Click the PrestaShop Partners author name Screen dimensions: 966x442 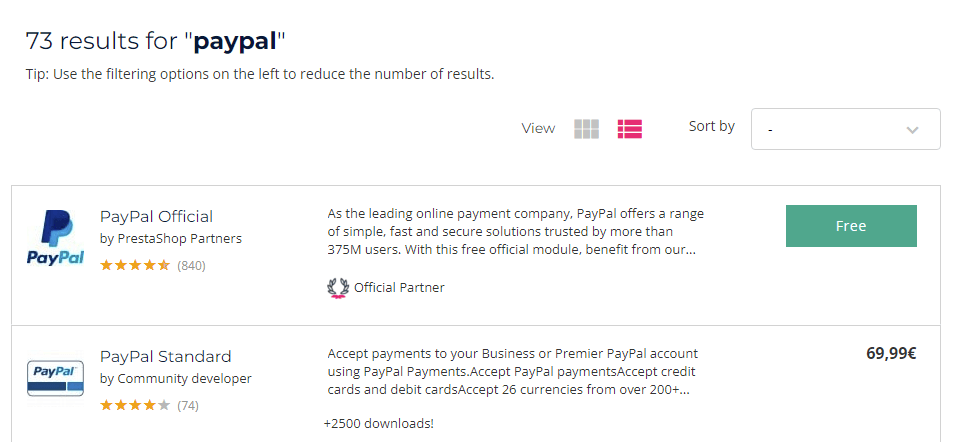coord(180,239)
